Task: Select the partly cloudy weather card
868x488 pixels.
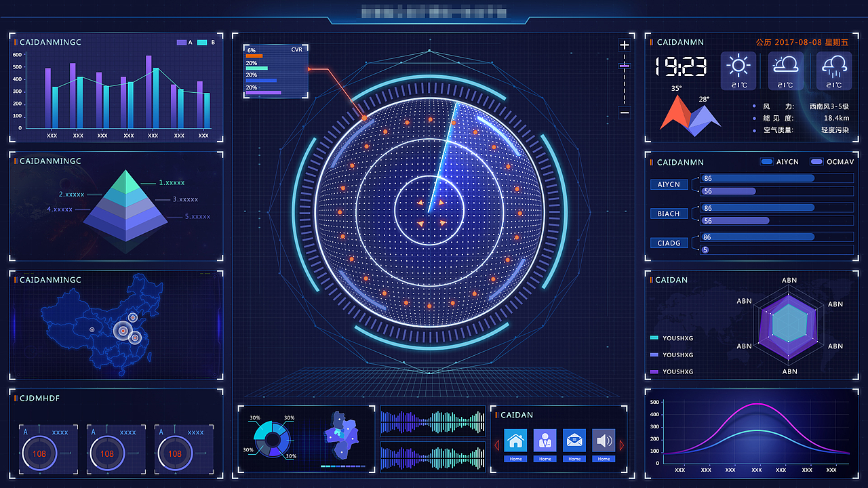Action: click(786, 71)
